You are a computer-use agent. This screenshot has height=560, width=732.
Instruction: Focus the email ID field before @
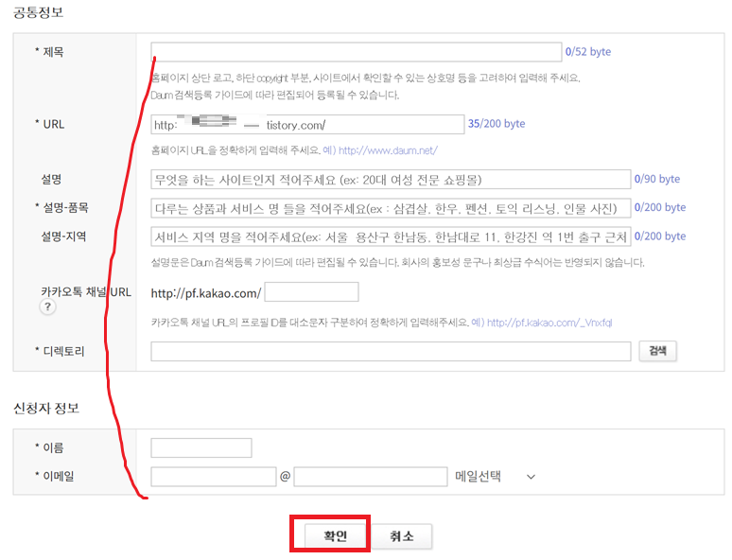[x=213, y=477]
